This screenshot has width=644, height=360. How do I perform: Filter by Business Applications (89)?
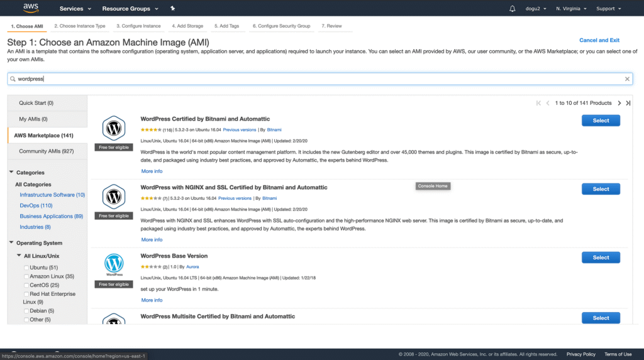tap(52, 216)
